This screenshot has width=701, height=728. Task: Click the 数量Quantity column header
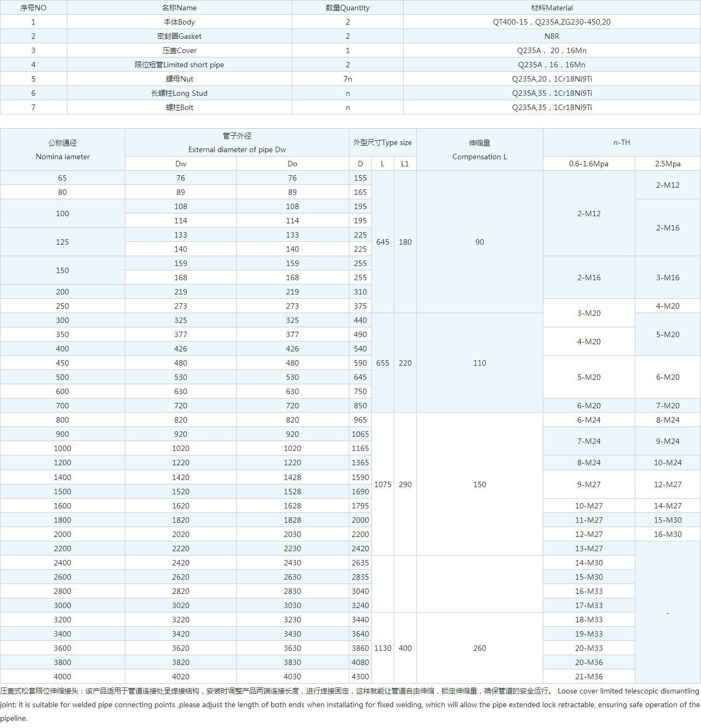pos(347,8)
